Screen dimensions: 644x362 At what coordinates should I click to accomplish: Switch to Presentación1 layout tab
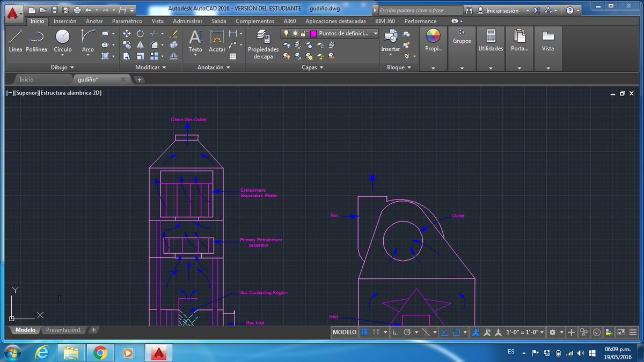(63, 330)
